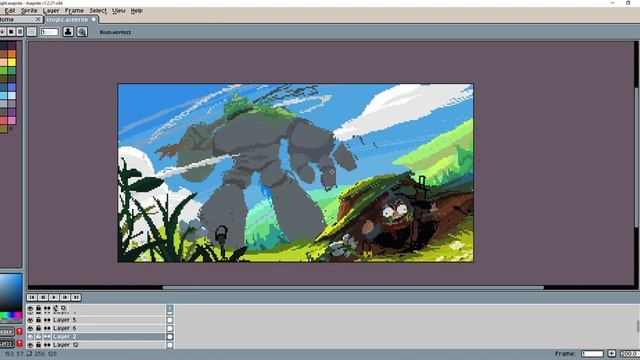Open the Sprite menu

point(29,11)
